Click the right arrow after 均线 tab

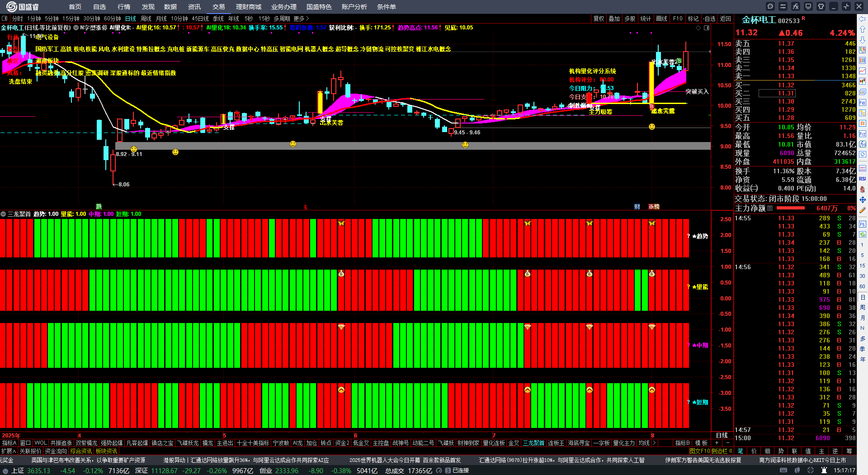pyautogui.click(x=654, y=443)
